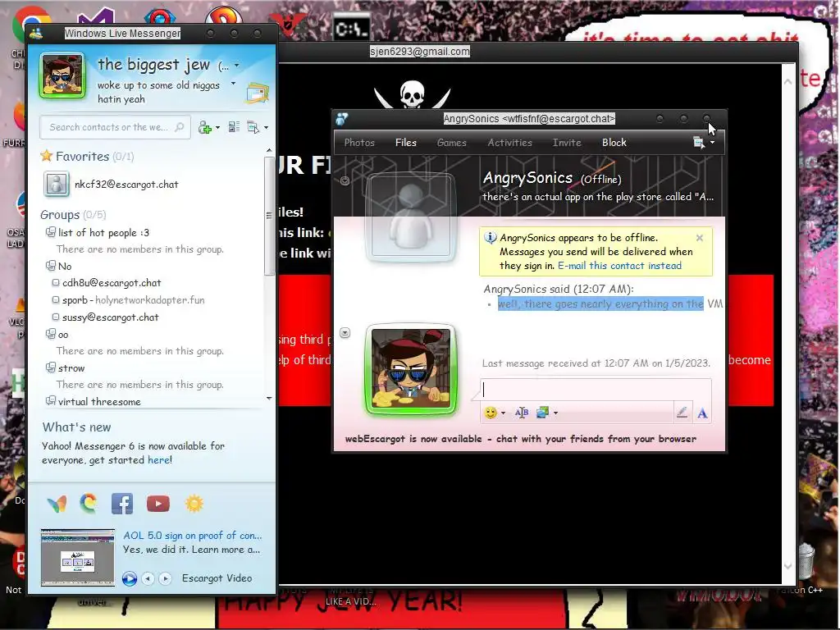Open add contact dropdown arrow
The width and height of the screenshot is (840, 630).
(x=217, y=127)
